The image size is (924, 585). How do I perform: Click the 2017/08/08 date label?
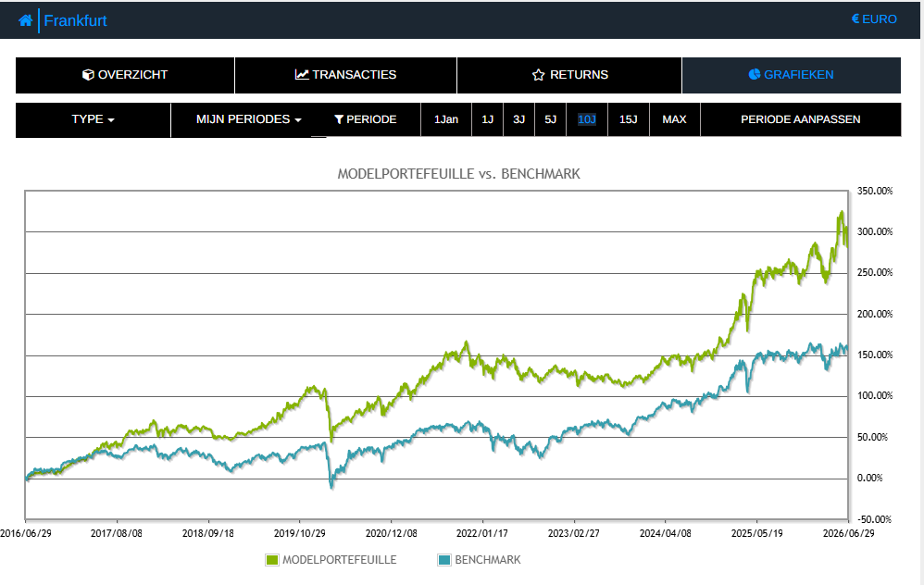point(117,533)
